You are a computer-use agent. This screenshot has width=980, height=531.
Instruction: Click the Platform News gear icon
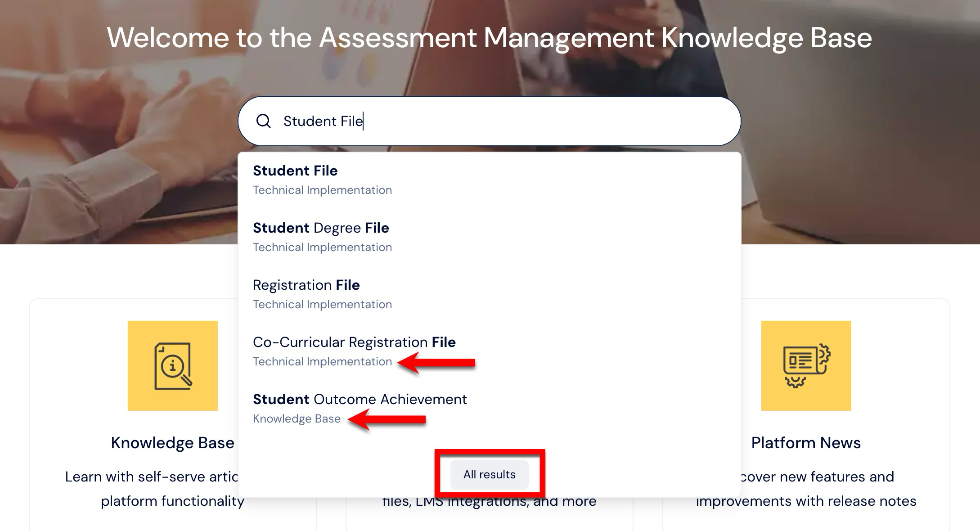pyautogui.click(x=806, y=365)
